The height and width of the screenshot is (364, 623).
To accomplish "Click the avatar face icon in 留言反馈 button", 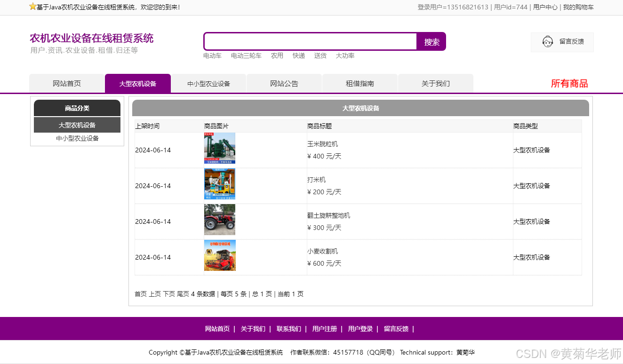I will 547,41.
